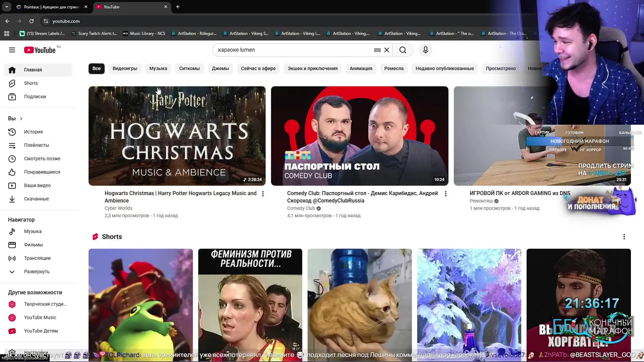Clear the search text with X icon

pyautogui.click(x=387, y=50)
